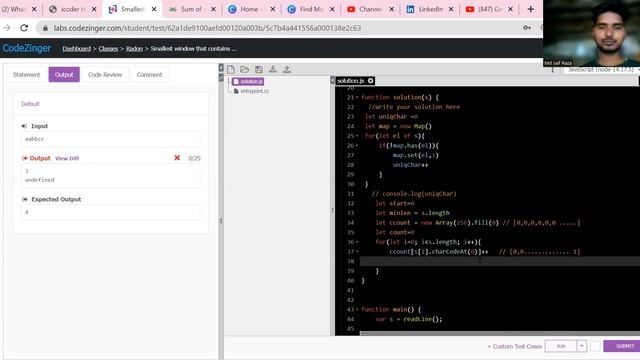The image size is (640, 360).
Task: Click the 0/25 score text
Action: (x=194, y=158)
